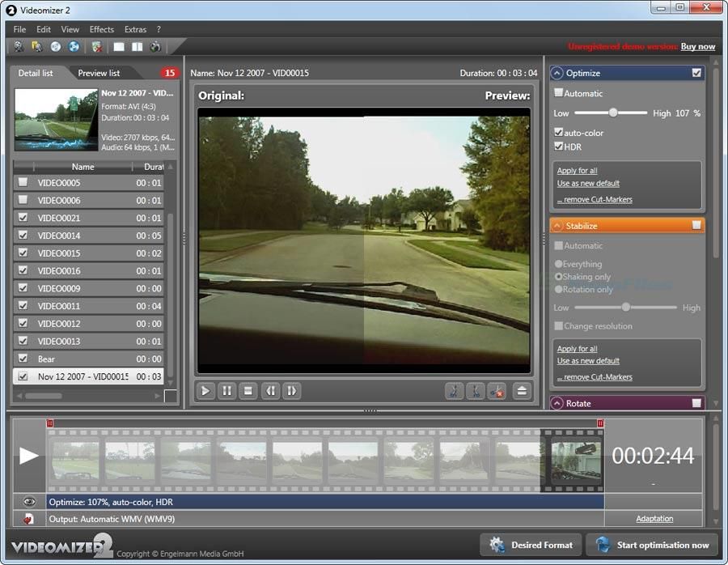The width and height of the screenshot is (728, 565).
Task: Toggle the Optimize panel enable checkbox
Action: point(696,73)
